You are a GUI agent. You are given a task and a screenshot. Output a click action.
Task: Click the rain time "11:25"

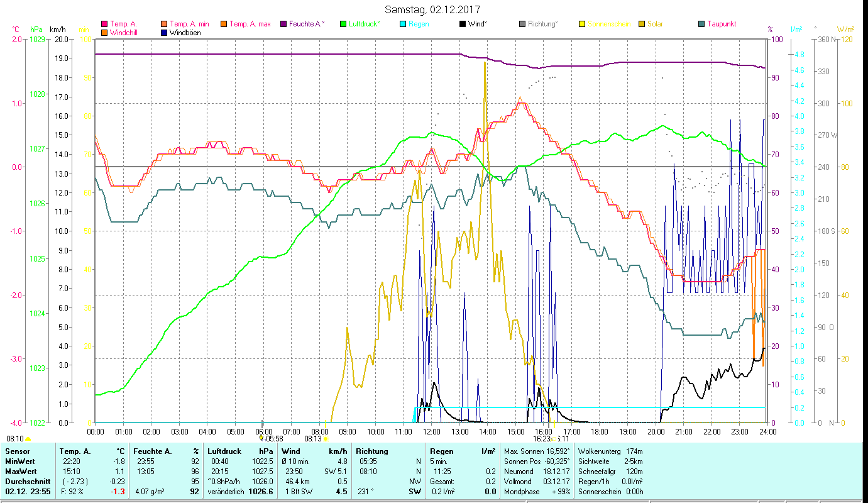442,472
